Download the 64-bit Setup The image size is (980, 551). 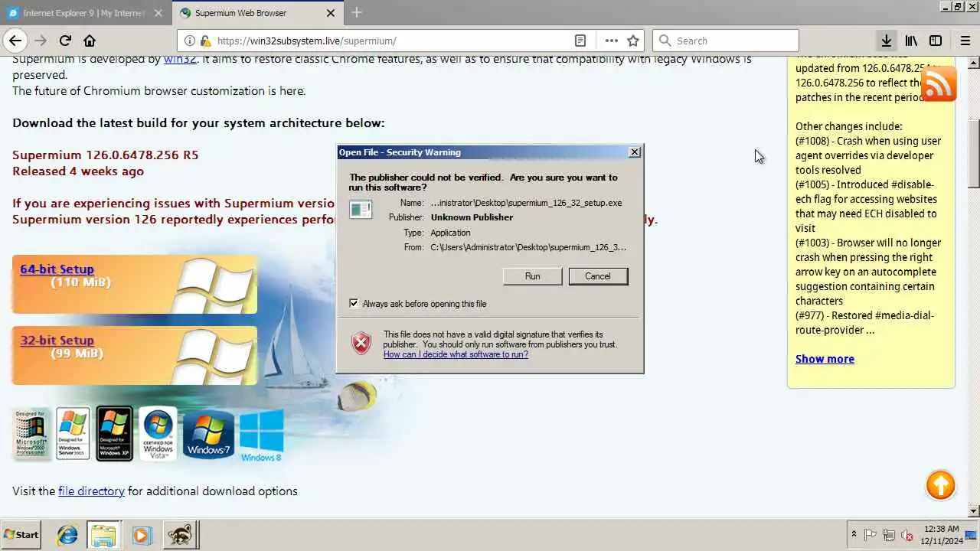(x=57, y=269)
